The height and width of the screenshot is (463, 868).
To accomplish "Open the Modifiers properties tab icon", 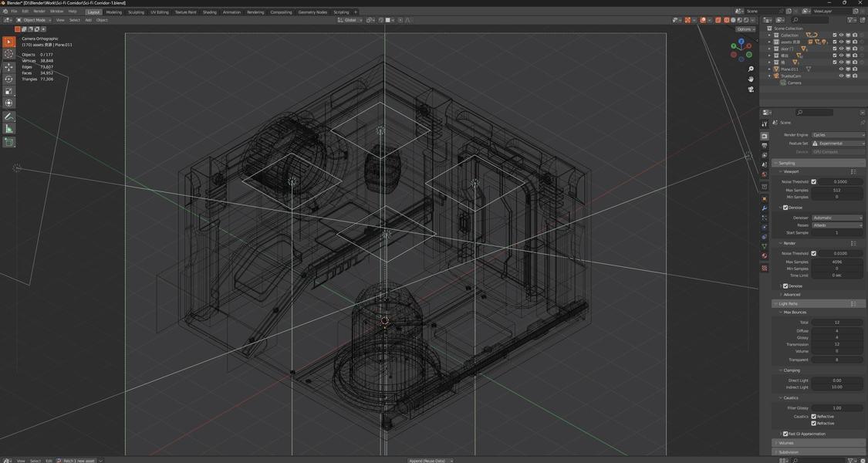I will [765, 208].
